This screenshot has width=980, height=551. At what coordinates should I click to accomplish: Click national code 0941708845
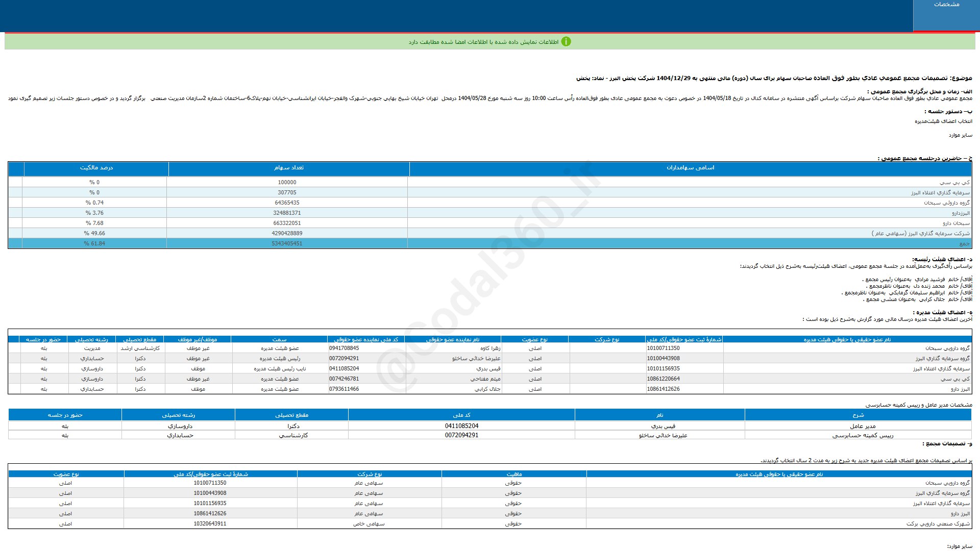pos(344,348)
